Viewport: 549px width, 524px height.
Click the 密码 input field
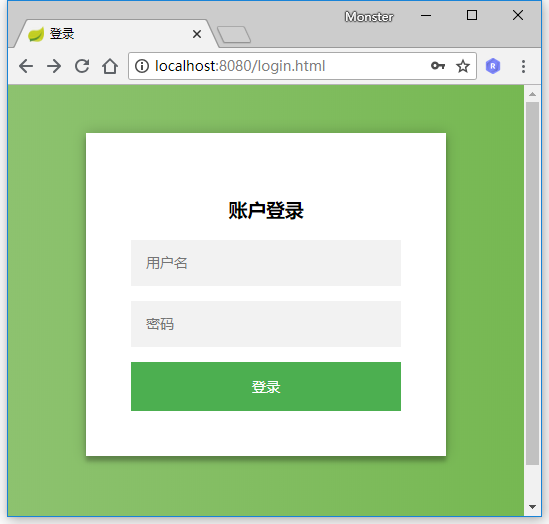266,324
